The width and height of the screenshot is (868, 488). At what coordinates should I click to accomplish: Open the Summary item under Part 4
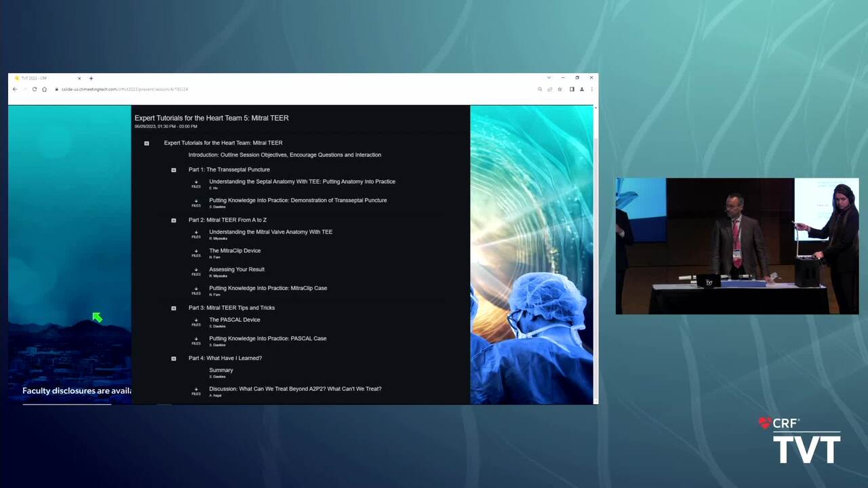point(221,370)
